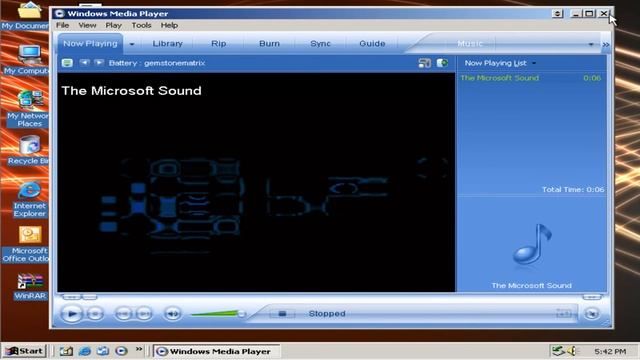The image size is (640, 360).
Task: Click the 5:42 PM system clock
Action: [x=610, y=351]
